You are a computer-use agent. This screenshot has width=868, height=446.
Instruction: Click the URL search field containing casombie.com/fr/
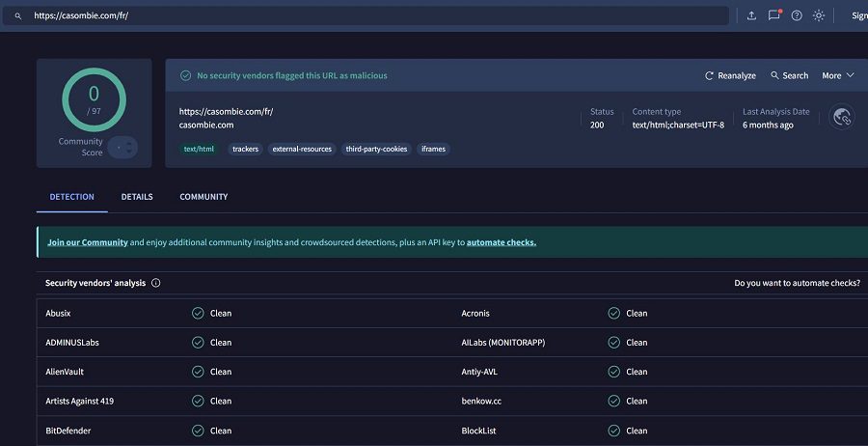(366, 15)
